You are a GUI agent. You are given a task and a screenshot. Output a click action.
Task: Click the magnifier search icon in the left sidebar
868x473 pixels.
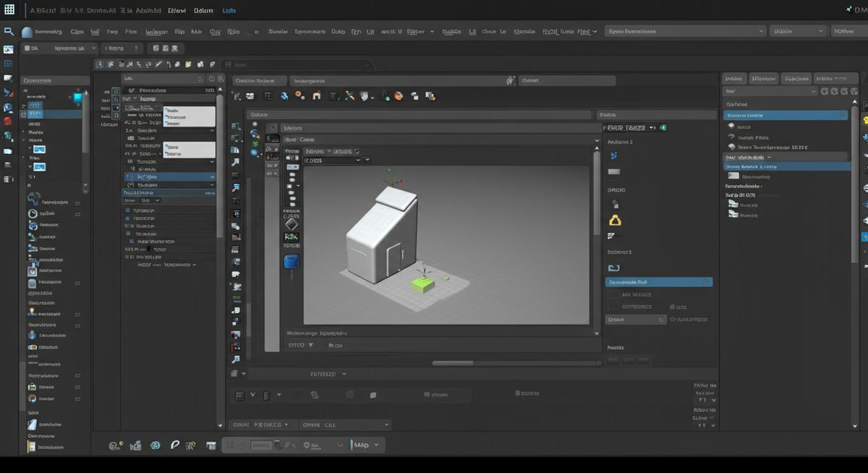pos(9,32)
